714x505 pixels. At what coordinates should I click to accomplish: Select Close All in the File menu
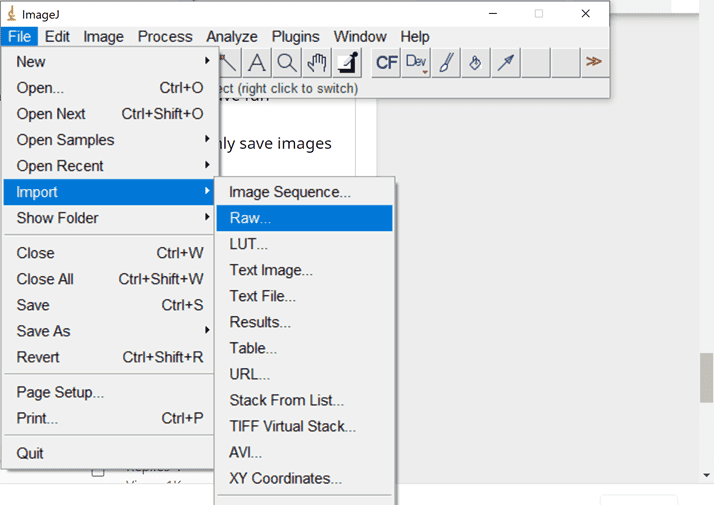click(x=109, y=279)
